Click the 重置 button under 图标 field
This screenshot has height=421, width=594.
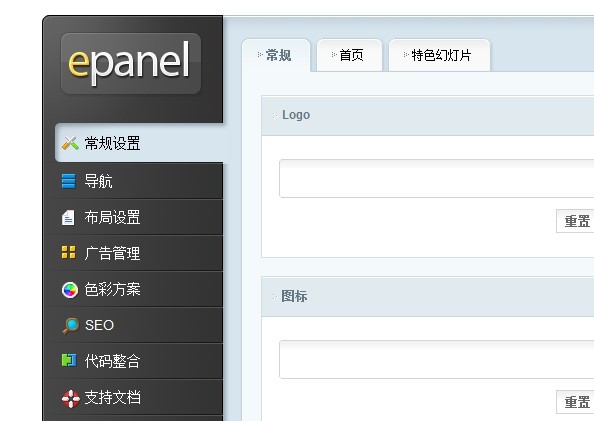[x=576, y=402]
